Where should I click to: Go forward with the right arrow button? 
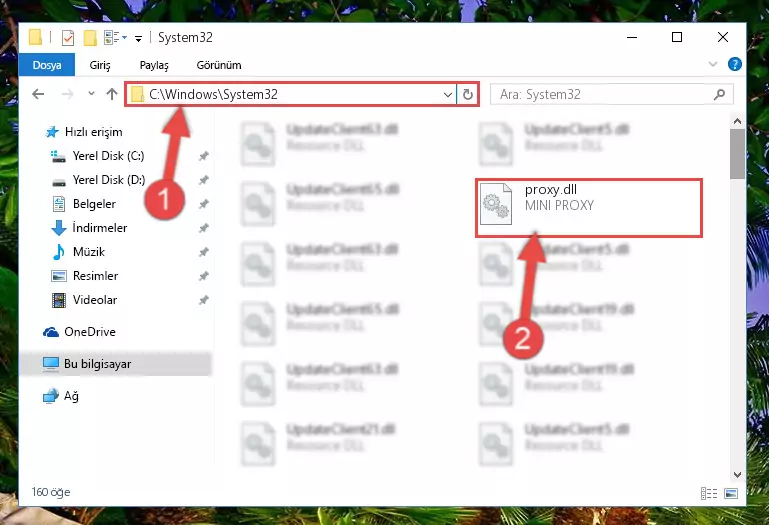click(67, 94)
